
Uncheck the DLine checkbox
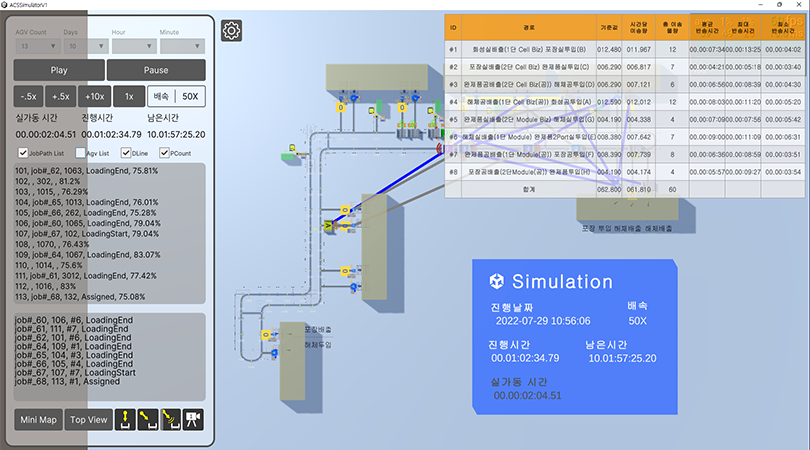(x=126, y=153)
